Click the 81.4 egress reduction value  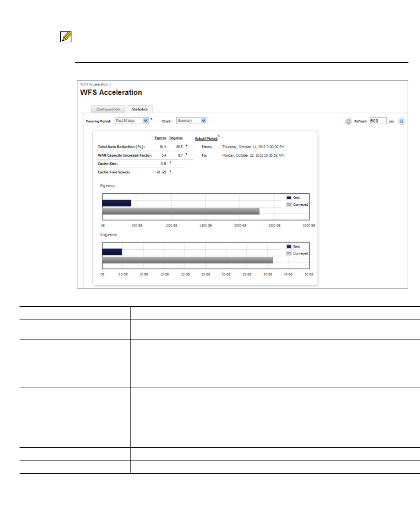coord(163,147)
